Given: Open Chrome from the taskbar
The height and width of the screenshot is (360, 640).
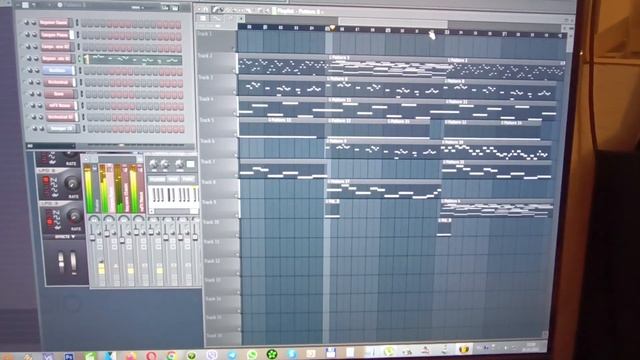Looking at the screenshot, I should tap(171, 356).
